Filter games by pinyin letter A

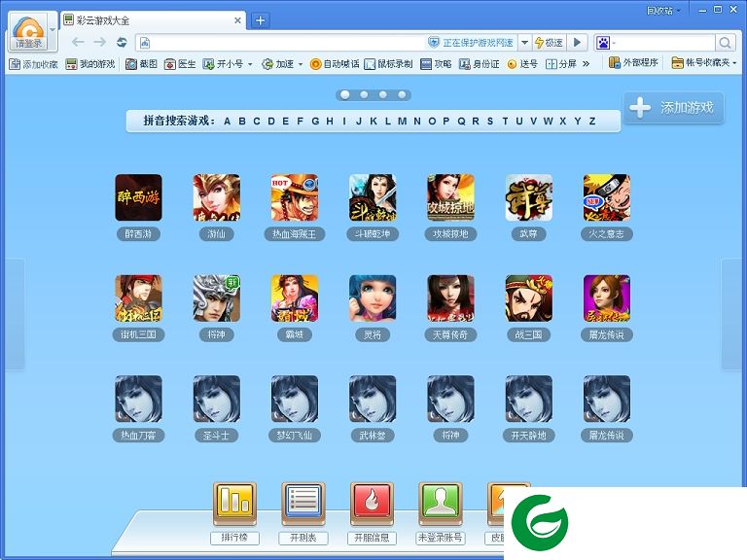point(228,121)
